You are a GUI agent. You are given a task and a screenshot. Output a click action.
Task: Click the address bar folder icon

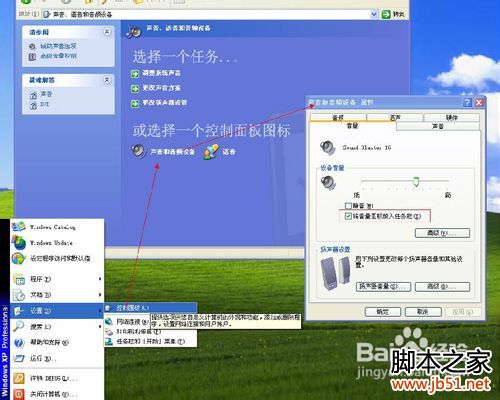(x=47, y=14)
